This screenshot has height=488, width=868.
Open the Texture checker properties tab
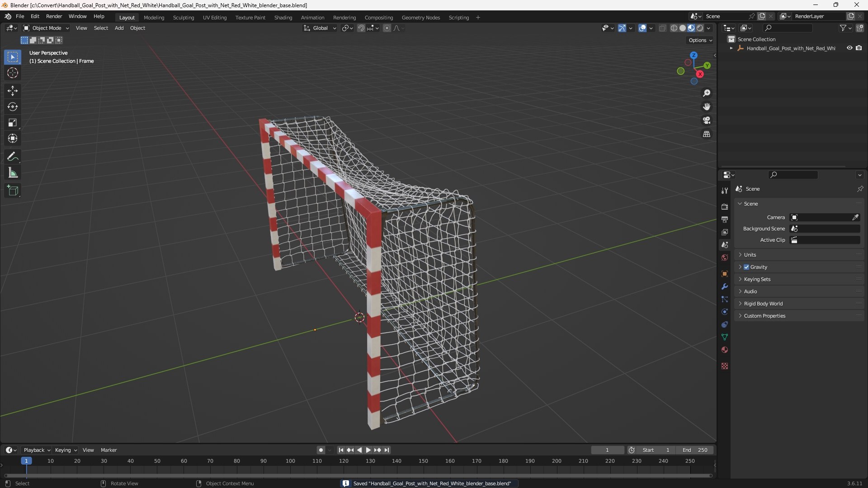[x=725, y=366]
